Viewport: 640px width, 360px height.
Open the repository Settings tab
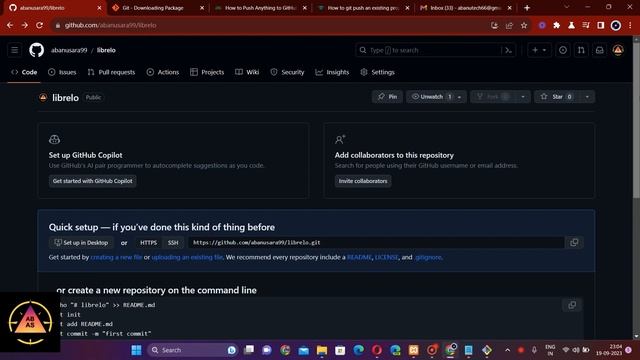[x=378, y=72]
